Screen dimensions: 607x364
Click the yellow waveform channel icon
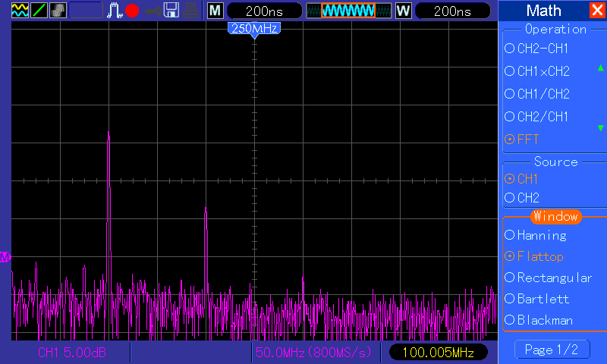click(20, 11)
